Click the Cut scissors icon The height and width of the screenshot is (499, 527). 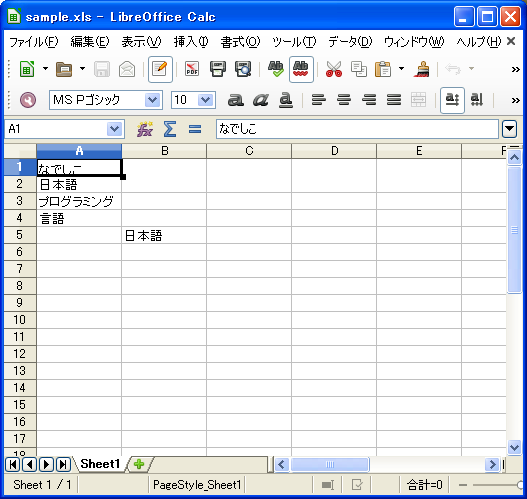click(x=334, y=69)
